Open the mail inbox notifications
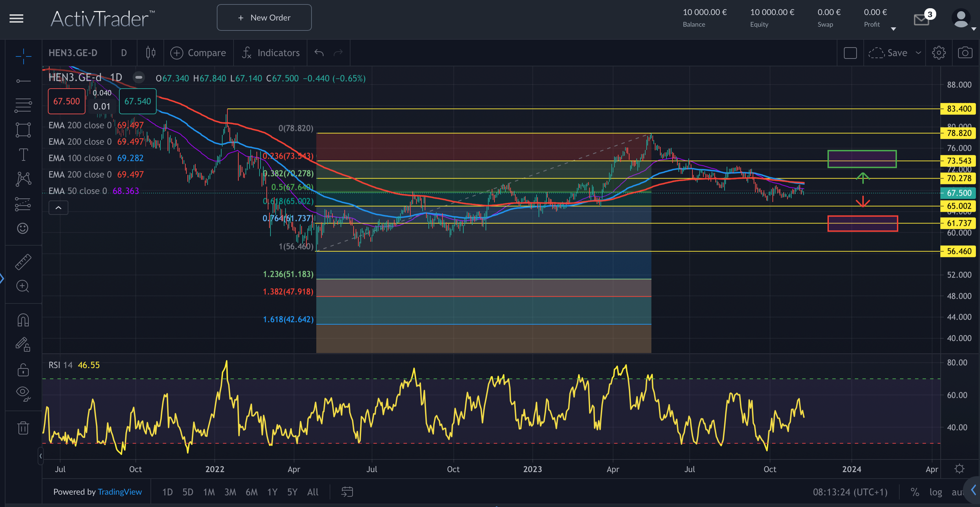Image resolution: width=980 pixels, height=507 pixels. pyautogui.click(x=922, y=19)
